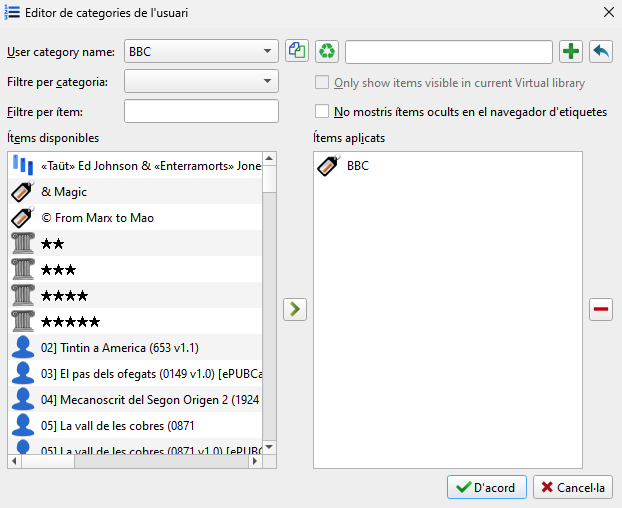Click red minus to remove applied item
622x508 pixels.
point(601,309)
